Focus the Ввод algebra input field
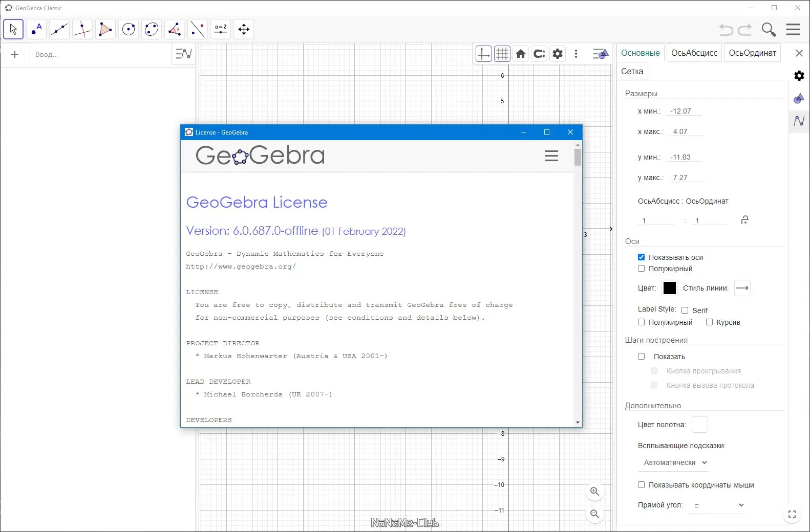Viewport: 810px width, 532px height. click(x=100, y=55)
